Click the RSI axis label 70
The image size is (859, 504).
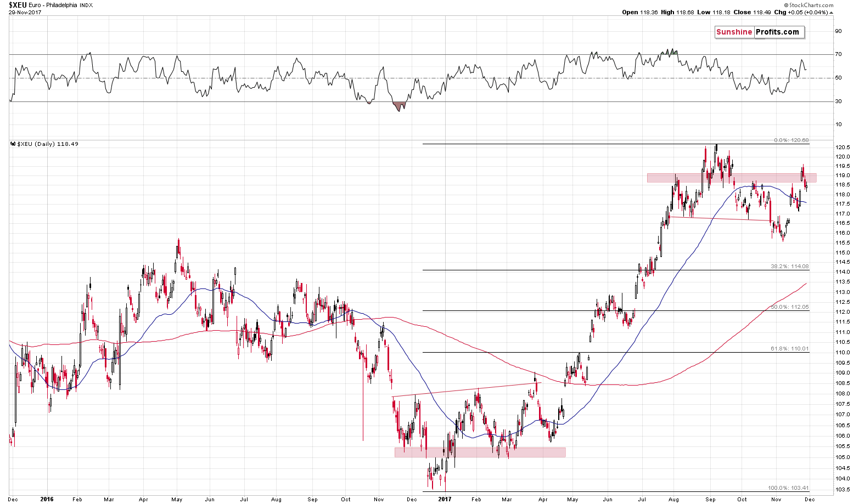(x=838, y=54)
